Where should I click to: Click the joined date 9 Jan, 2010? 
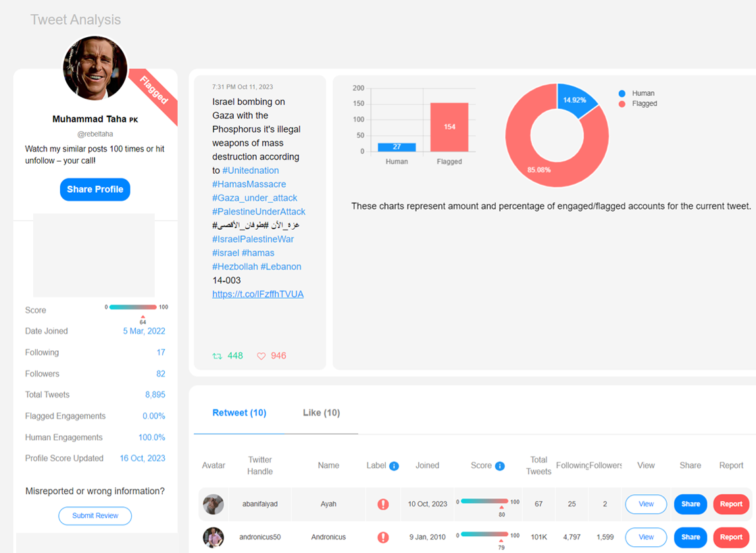[427, 537]
